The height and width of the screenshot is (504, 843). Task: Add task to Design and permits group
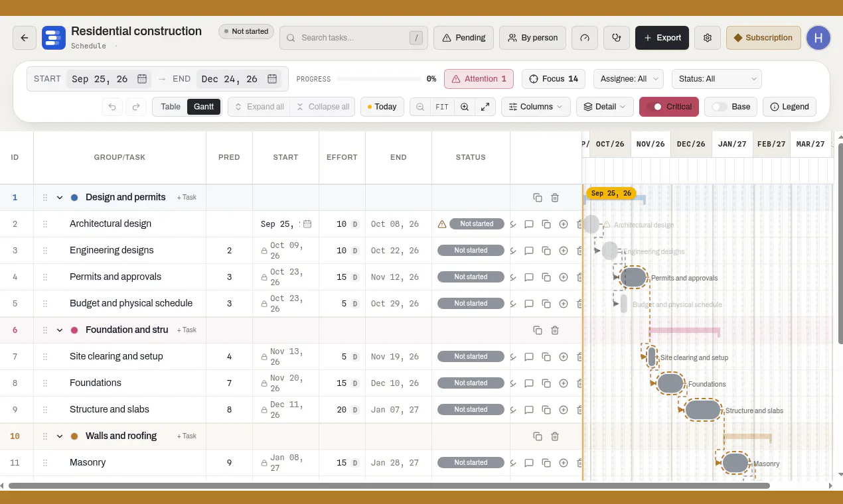coord(187,198)
